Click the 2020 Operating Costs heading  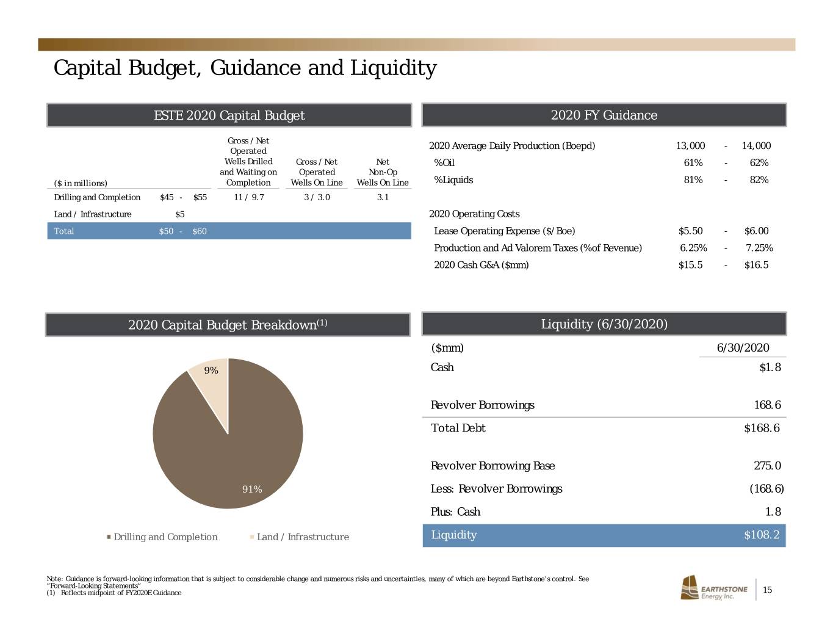click(474, 214)
